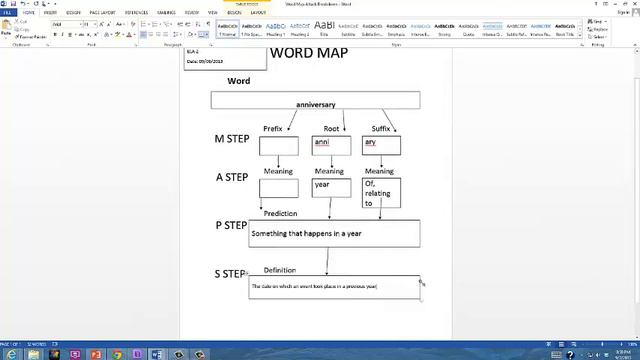Switch to the VIEW tab
The height and width of the screenshot is (360, 640).
[x=213, y=13]
